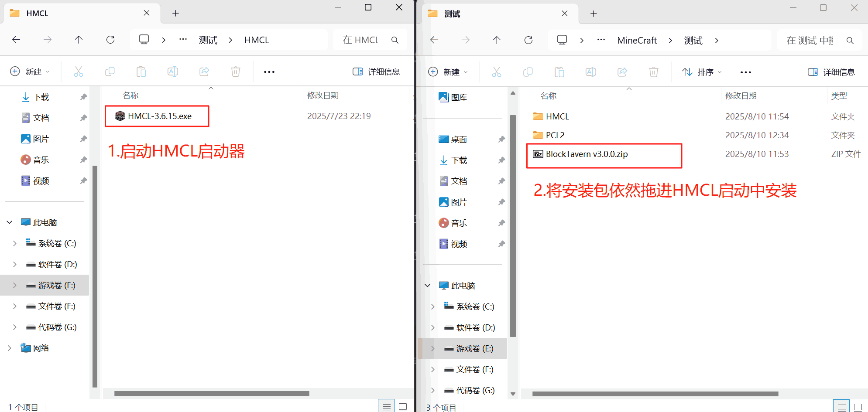
Task: Collapse 此电脑 tree in 测试 window
Action: pyautogui.click(x=428, y=286)
